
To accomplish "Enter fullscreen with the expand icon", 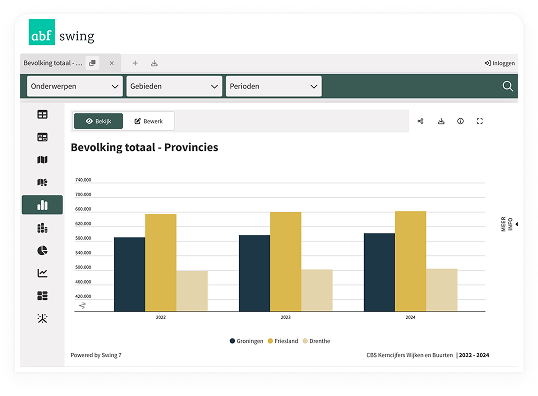I will pos(480,121).
